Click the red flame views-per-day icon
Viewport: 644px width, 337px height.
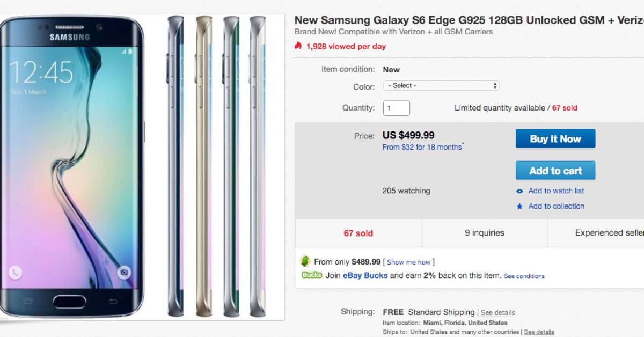pos(298,46)
